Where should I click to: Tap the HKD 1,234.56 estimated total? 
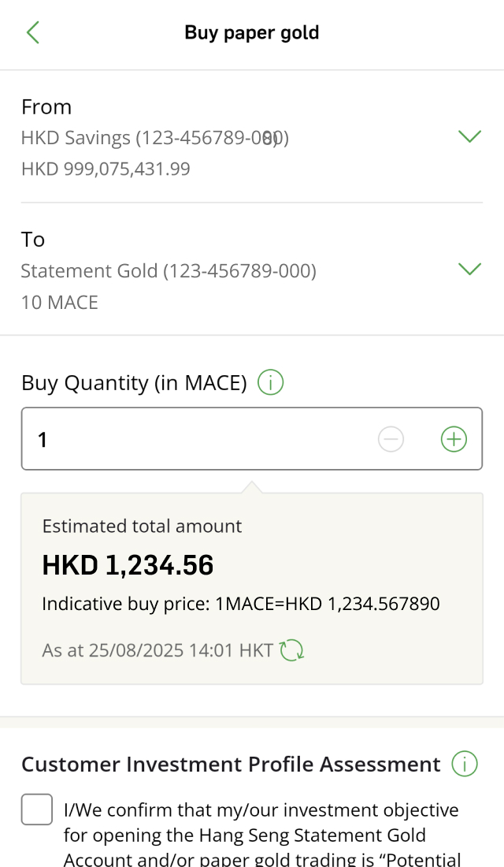coord(128,565)
